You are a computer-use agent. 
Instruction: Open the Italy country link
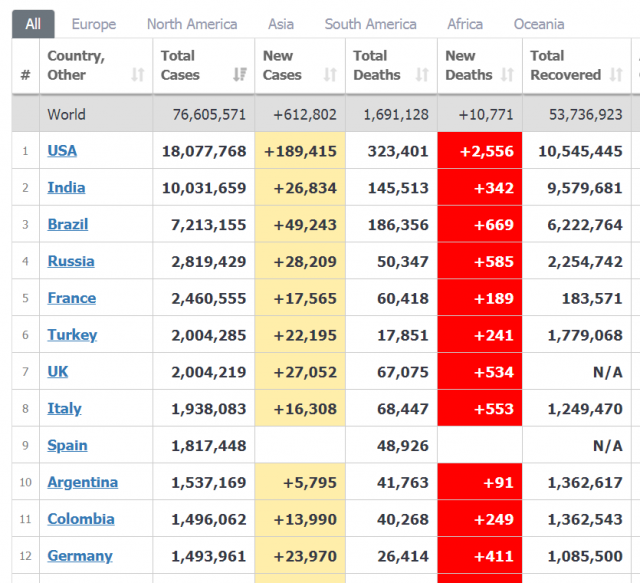(x=64, y=408)
